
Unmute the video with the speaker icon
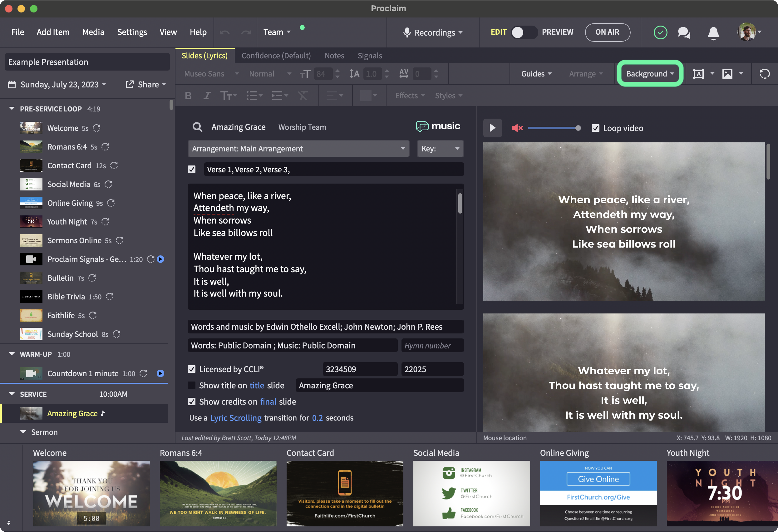click(x=517, y=128)
